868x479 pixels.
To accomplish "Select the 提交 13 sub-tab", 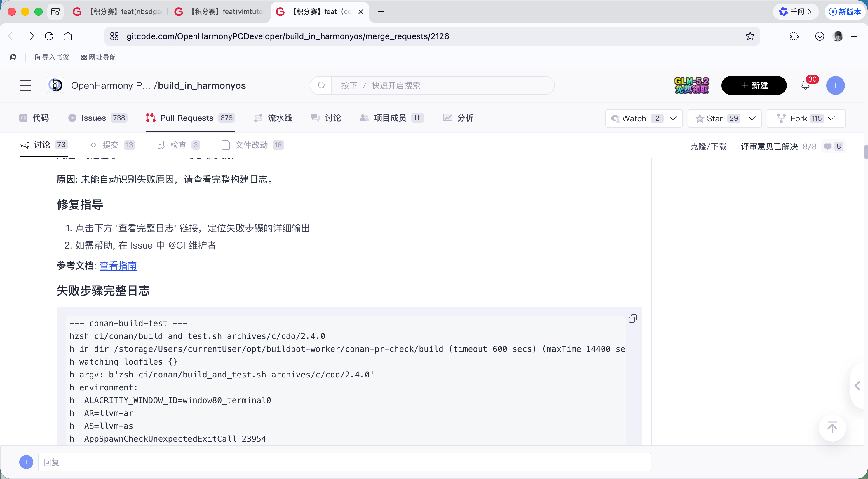I will coord(112,145).
